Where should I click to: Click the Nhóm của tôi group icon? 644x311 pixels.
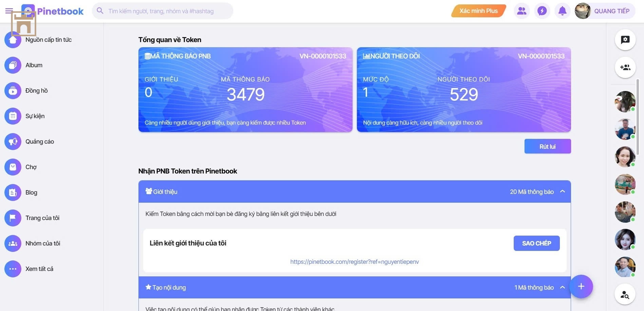13,243
